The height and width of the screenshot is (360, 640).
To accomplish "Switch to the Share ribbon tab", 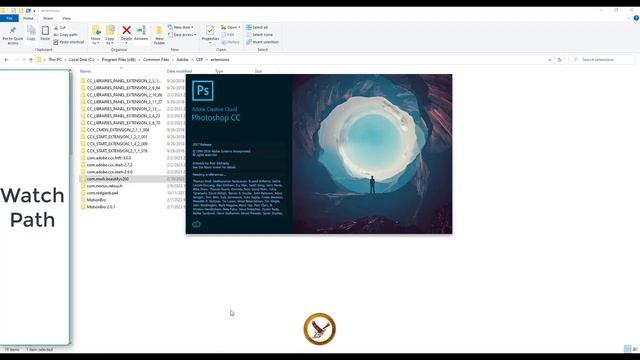I will 48,18.
